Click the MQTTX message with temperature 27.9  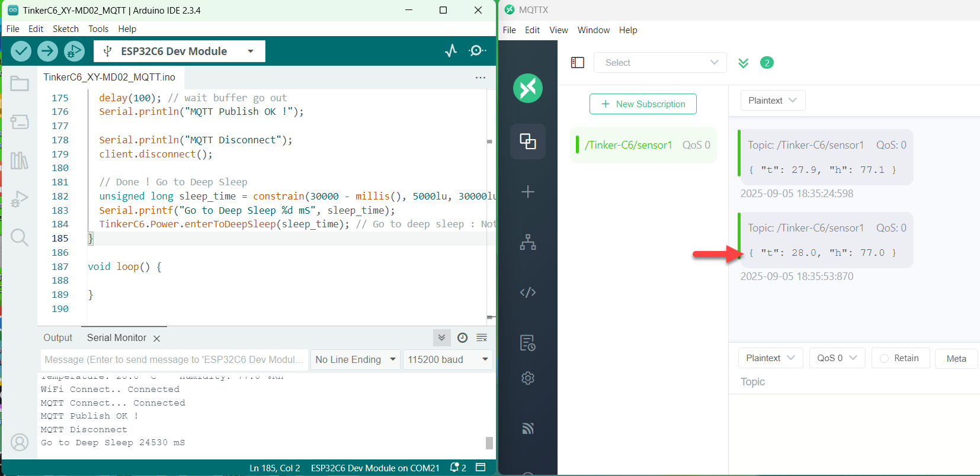826,157
